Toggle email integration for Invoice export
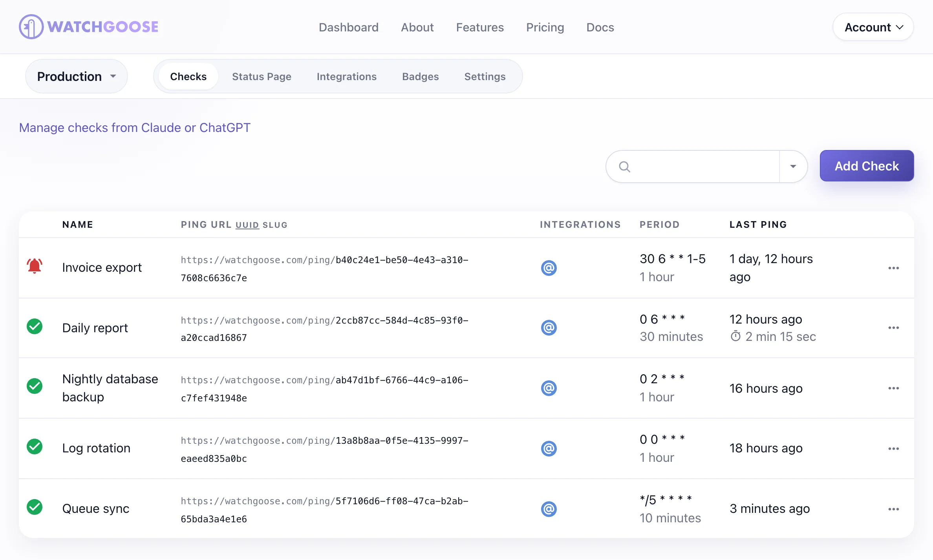Screen dimensions: 933x560 click(x=549, y=268)
